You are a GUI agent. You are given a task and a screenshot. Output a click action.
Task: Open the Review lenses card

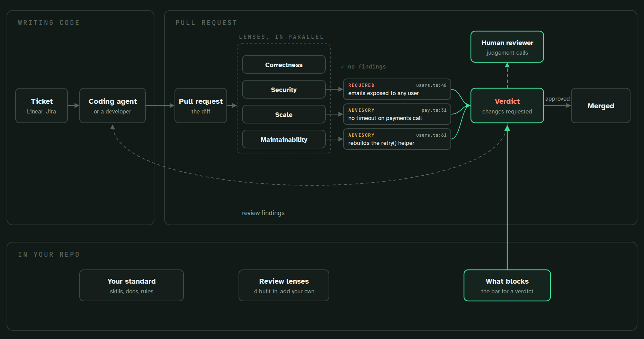(x=284, y=285)
